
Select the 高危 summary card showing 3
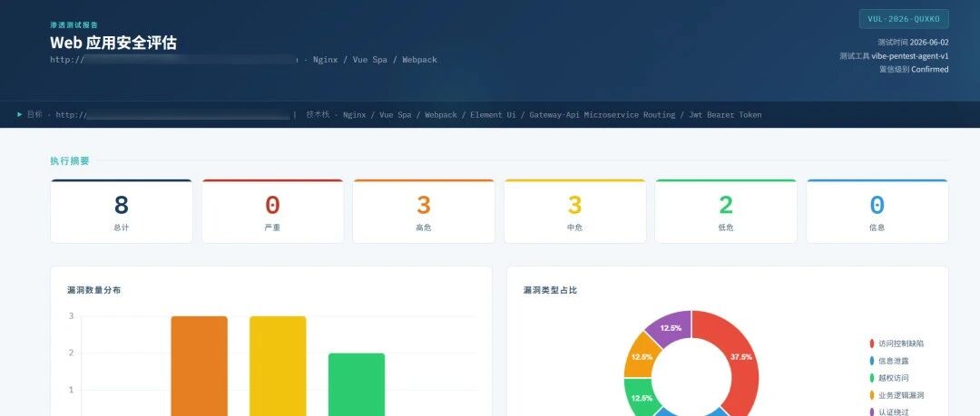(x=424, y=211)
